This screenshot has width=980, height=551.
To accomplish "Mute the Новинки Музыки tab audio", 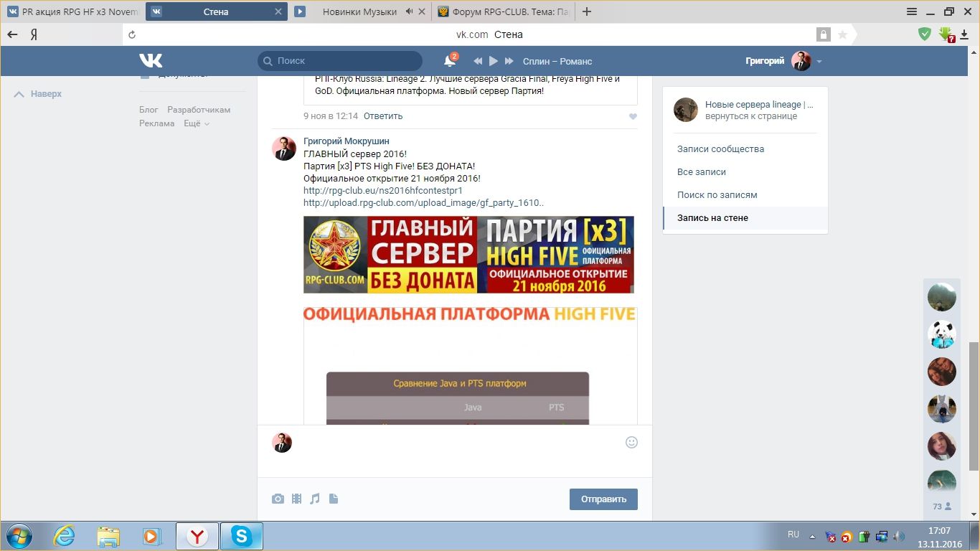I will 409,11.
